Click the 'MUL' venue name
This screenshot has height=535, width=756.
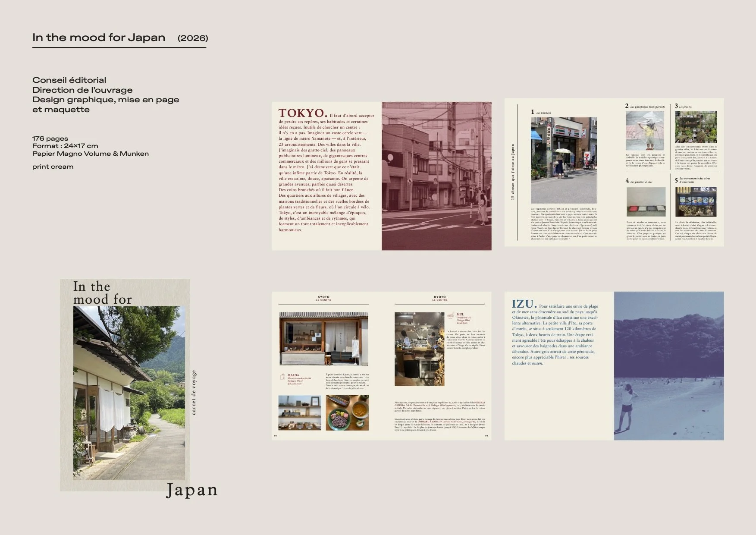click(460, 315)
